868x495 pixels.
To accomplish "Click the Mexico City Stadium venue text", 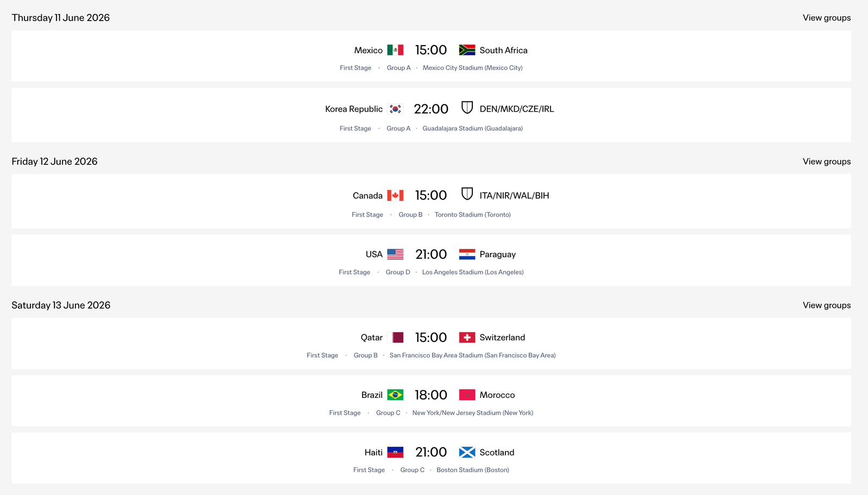I will click(x=472, y=68).
